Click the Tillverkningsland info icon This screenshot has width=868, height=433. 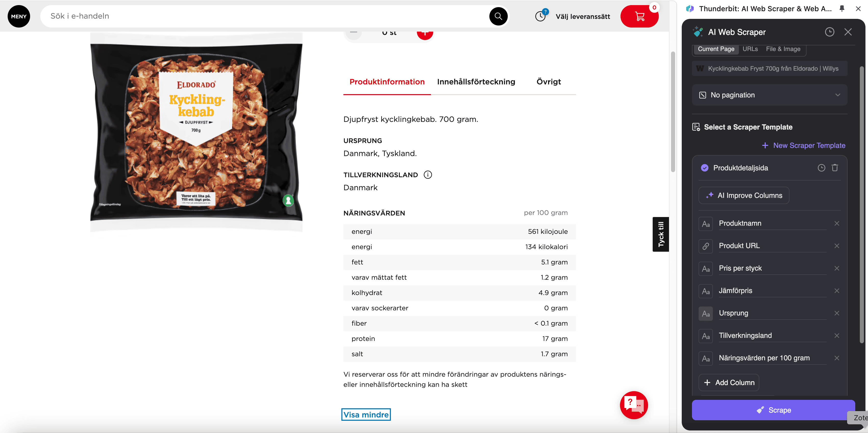pos(428,175)
